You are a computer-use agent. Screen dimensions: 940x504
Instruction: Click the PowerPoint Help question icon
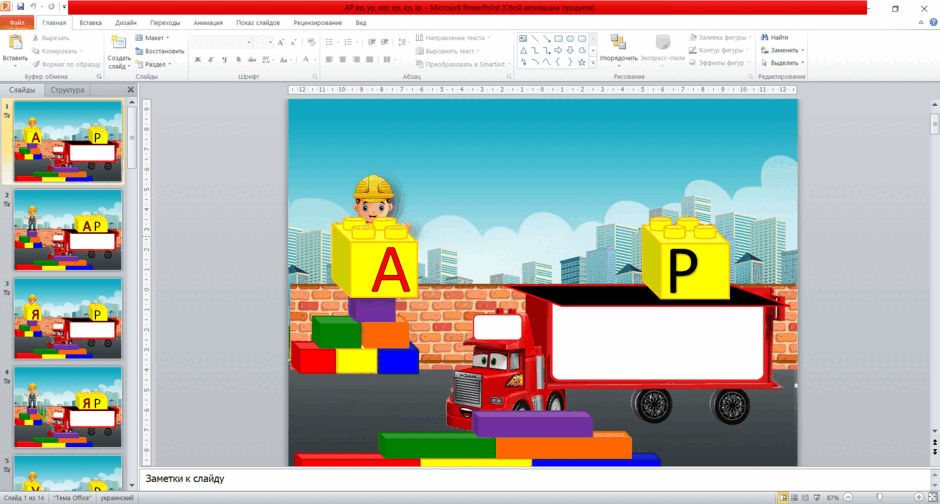[x=933, y=22]
